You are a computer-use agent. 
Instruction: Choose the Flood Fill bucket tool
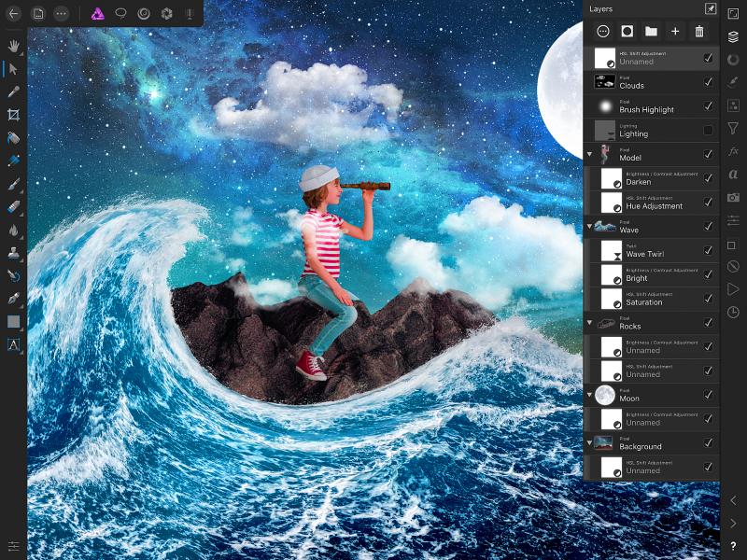click(13, 137)
